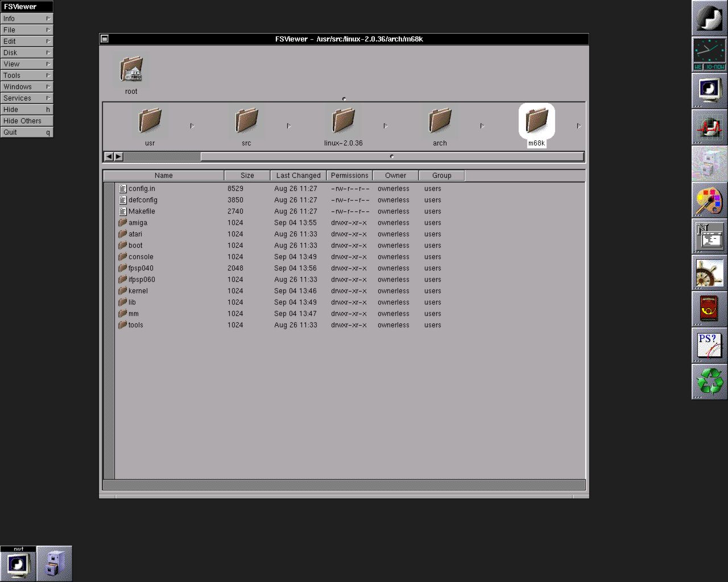Image resolution: width=728 pixels, height=582 pixels.
Task: Click the arch folder in path bar
Action: tap(440, 120)
